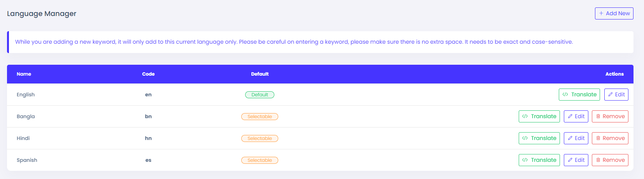Select the English language name
The width and height of the screenshot is (644, 179).
point(26,95)
